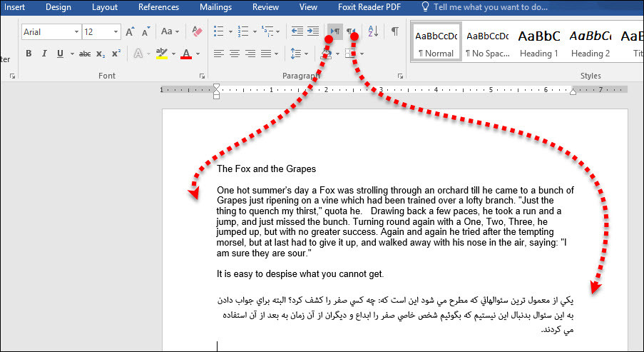Open the Review tab
Screen dimensions: 644x352
(x=265, y=7)
